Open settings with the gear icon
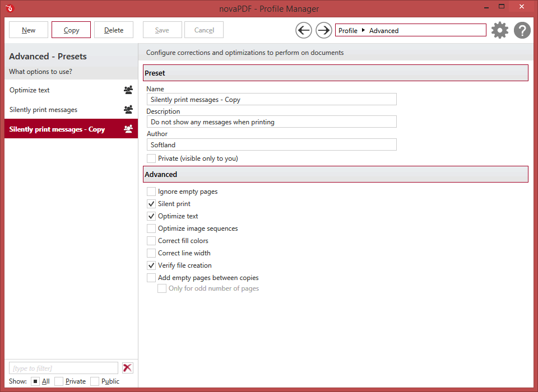This screenshot has height=392, width=538. point(499,30)
